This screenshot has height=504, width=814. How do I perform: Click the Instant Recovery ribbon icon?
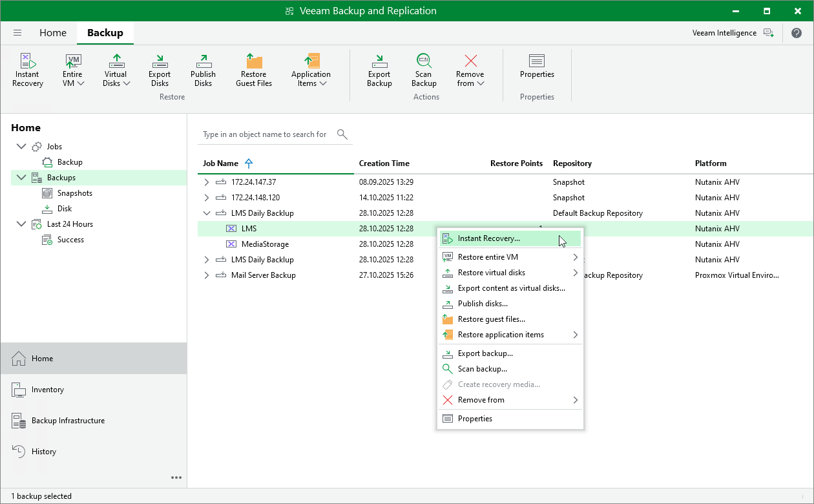tap(28, 70)
